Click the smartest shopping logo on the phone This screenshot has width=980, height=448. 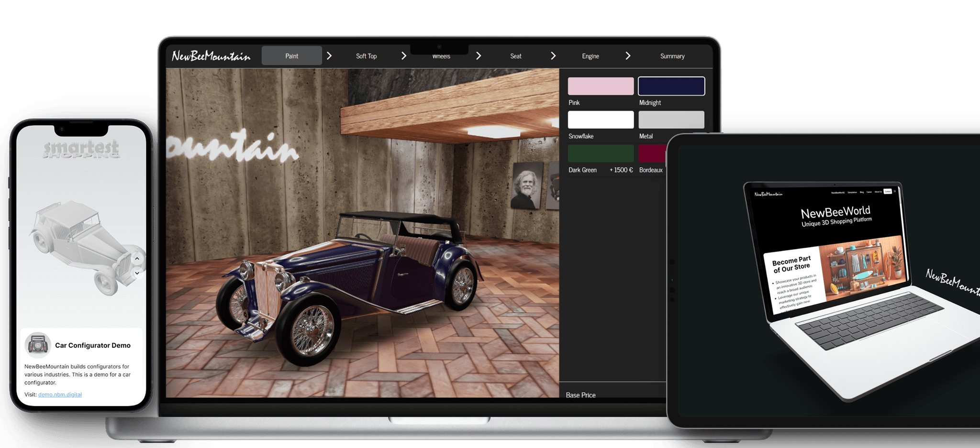click(x=81, y=149)
